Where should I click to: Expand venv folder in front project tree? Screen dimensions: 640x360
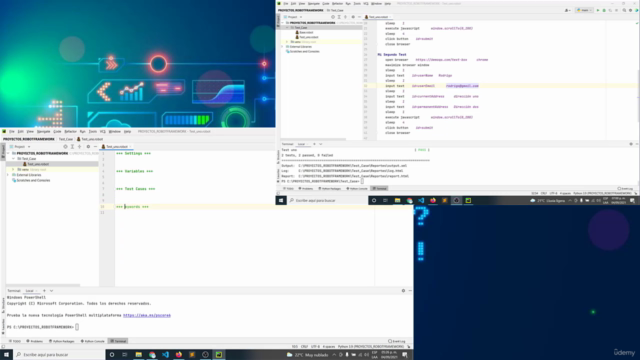13,169
